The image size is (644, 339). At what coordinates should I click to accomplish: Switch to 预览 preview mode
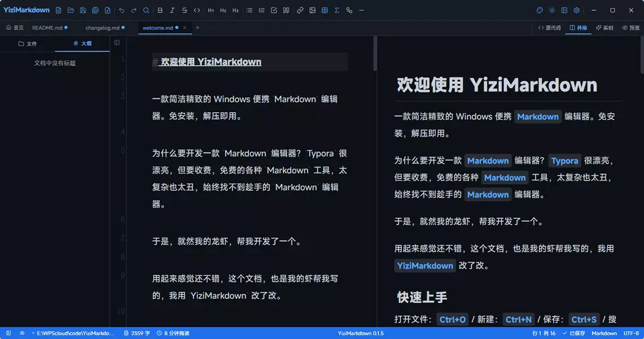click(x=631, y=28)
